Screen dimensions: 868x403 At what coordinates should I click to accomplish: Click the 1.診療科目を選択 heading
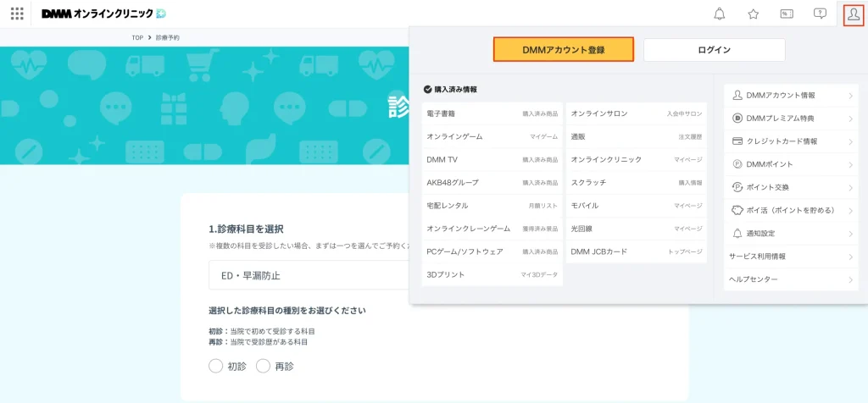[x=247, y=229]
